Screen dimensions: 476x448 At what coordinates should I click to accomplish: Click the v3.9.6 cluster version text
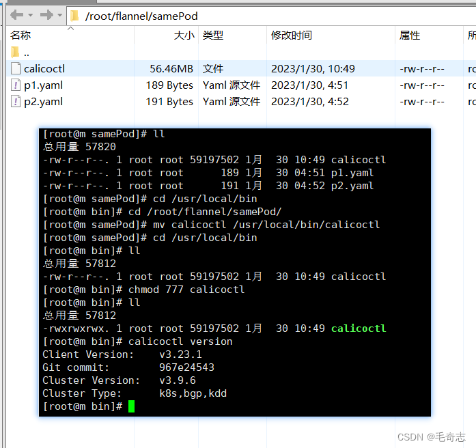point(178,380)
